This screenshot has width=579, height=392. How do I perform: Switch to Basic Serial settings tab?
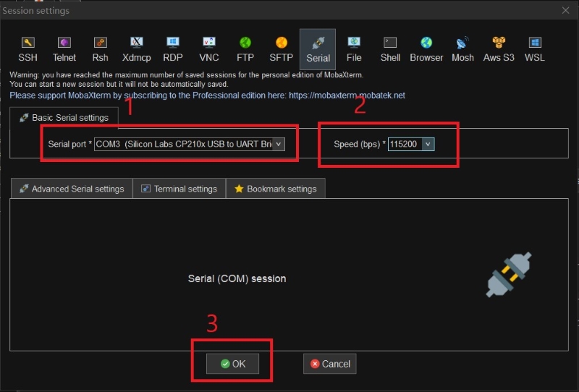click(x=64, y=118)
